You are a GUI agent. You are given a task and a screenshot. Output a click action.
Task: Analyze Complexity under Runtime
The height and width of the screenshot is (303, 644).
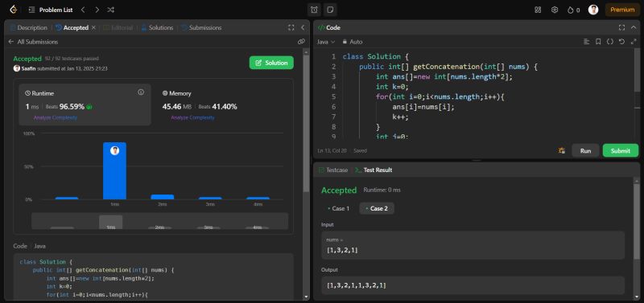coord(56,117)
